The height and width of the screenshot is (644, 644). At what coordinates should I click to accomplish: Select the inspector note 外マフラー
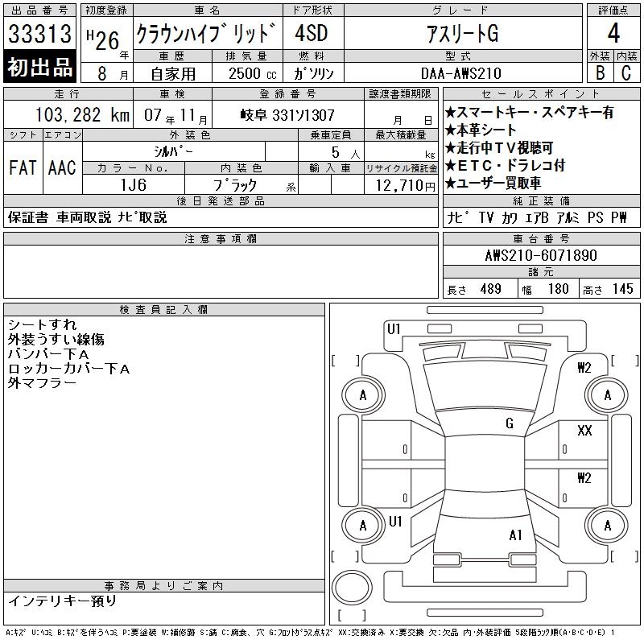pos(42,383)
